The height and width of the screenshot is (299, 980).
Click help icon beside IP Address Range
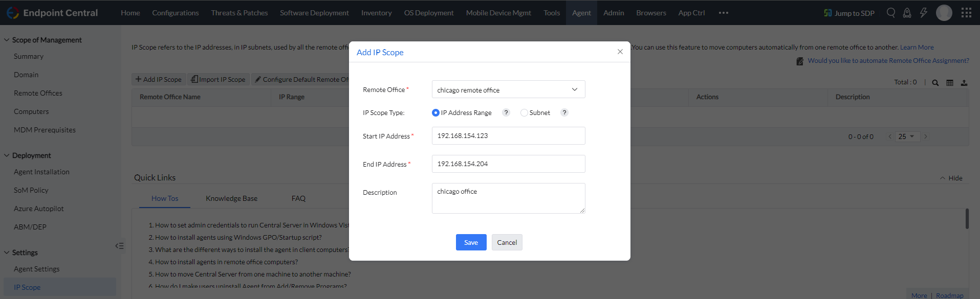pyautogui.click(x=506, y=112)
